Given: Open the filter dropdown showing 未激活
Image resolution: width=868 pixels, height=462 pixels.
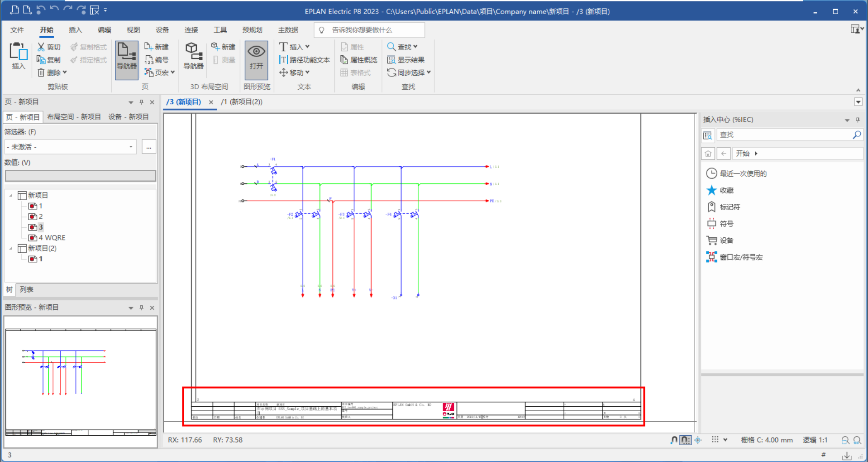Looking at the screenshot, I should (70, 147).
